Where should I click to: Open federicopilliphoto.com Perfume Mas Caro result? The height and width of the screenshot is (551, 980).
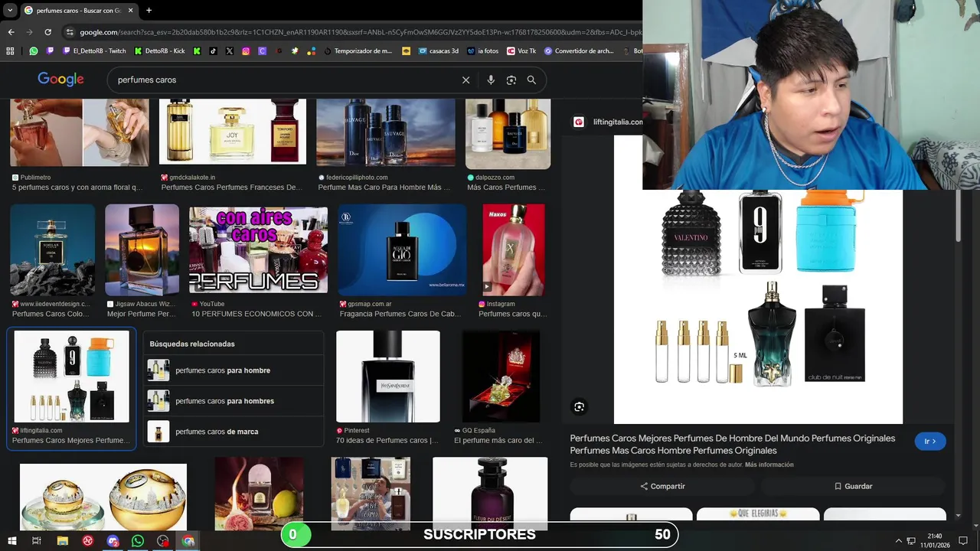point(386,132)
